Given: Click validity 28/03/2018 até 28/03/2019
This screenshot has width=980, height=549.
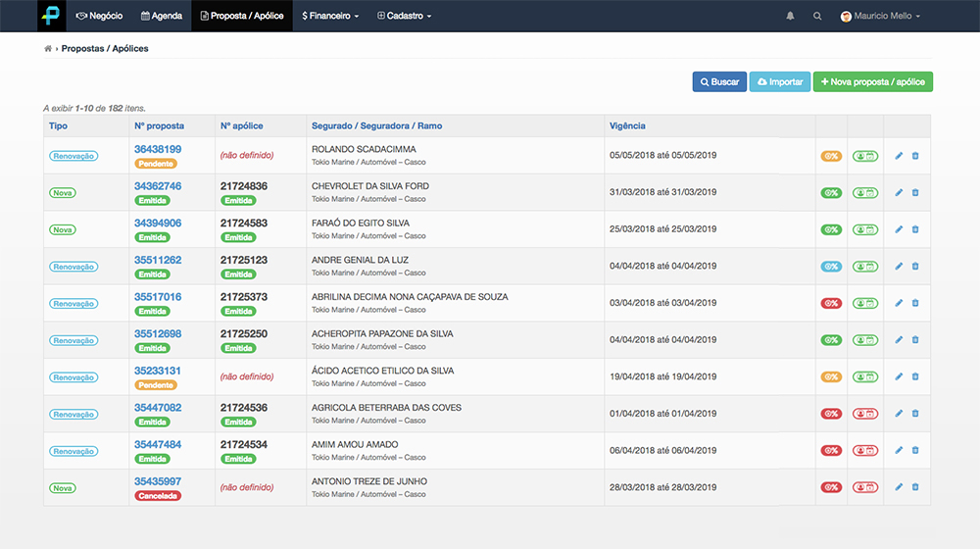Looking at the screenshot, I should (x=663, y=487).
